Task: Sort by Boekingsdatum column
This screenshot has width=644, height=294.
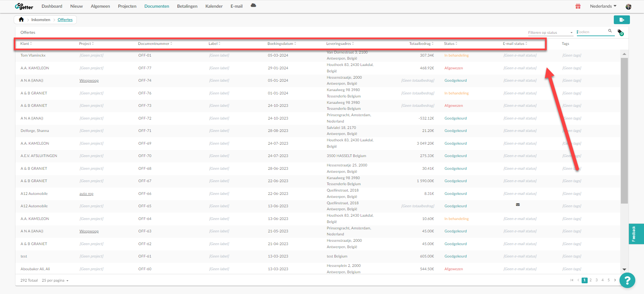Action: pyautogui.click(x=282, y=44)
